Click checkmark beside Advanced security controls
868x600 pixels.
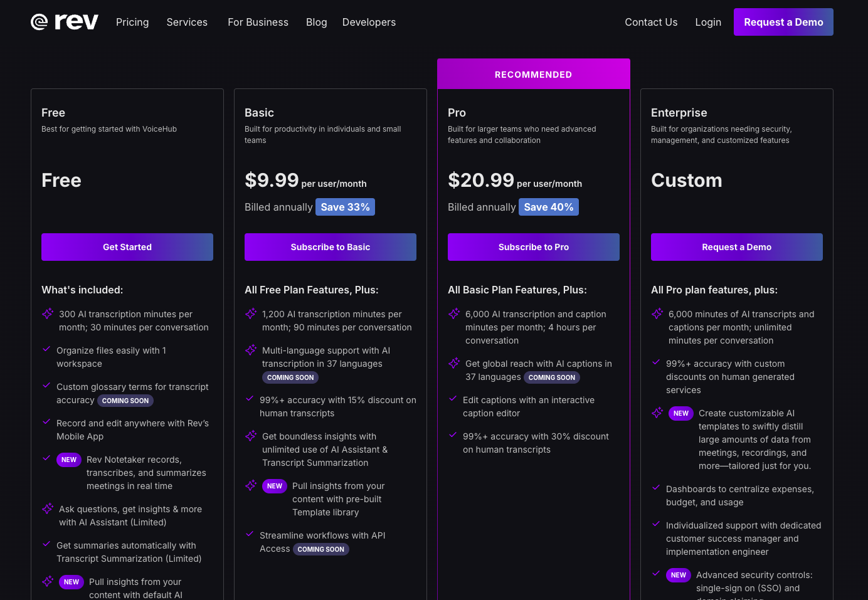tap(656, 574)
